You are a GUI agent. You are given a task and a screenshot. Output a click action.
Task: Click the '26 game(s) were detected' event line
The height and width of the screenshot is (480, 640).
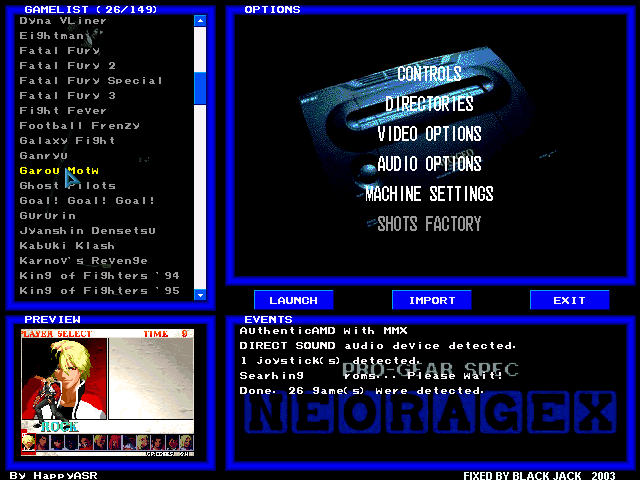(x=362, y=391)
